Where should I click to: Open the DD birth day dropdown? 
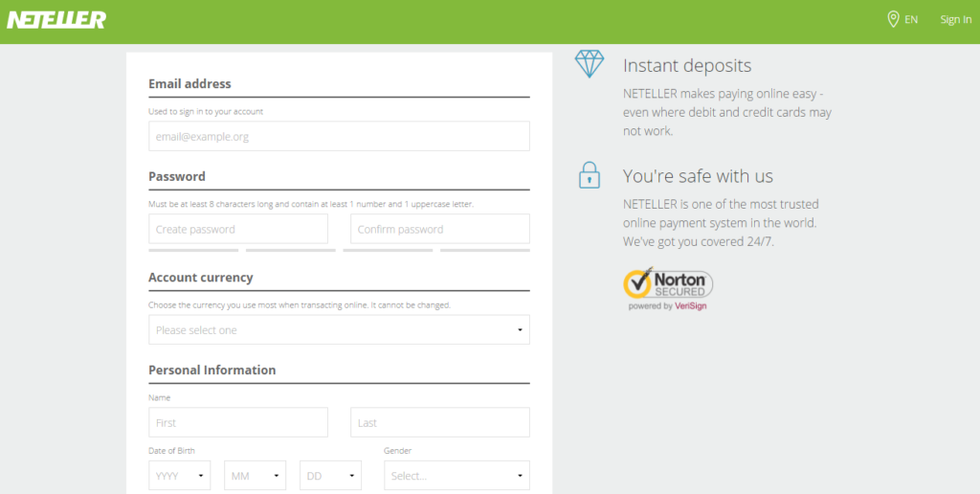pyautogui.click(x=330, y=475)
